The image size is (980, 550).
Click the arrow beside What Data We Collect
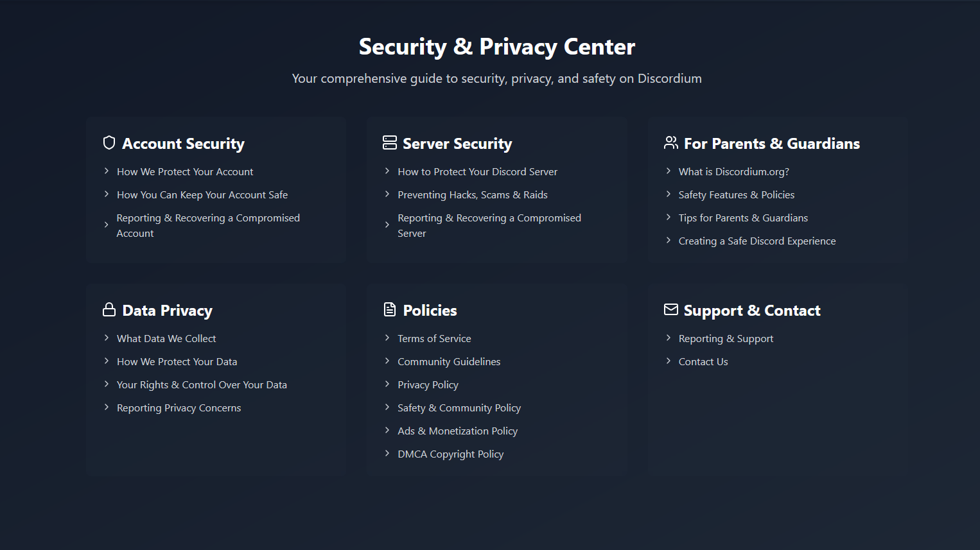(107, 338)
